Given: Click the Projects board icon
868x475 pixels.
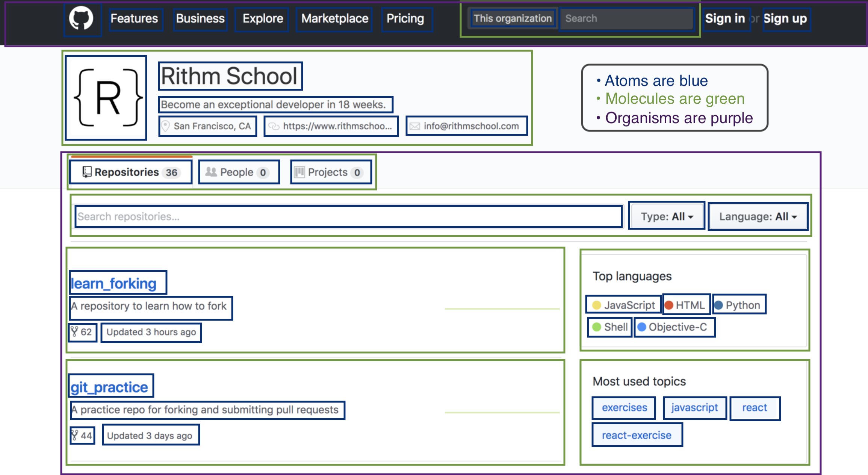Looking at the screenshot, I should point(299,172).
